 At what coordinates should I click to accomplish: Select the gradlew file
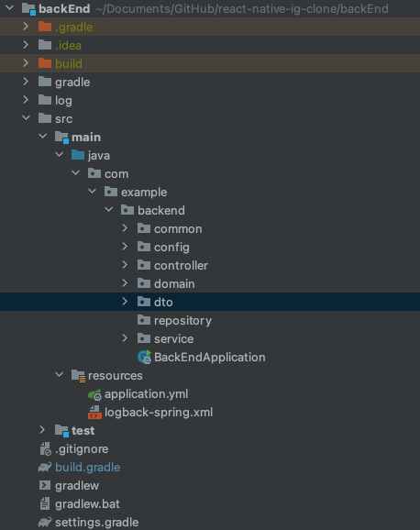point(77,485)
